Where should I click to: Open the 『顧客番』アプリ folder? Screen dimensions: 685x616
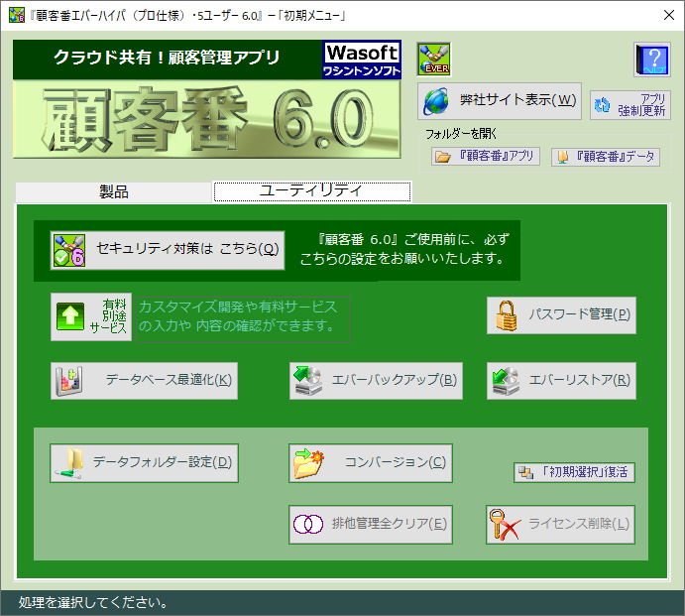(486, 156)
